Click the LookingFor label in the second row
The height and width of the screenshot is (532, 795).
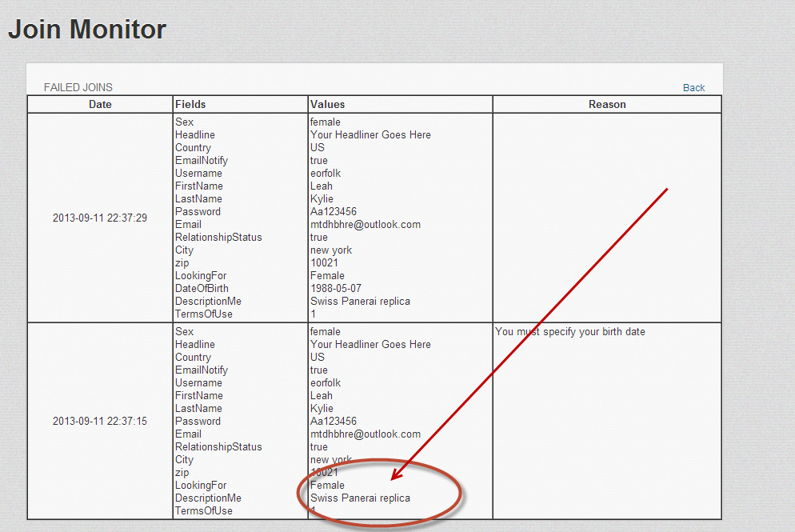coord(201,486)
